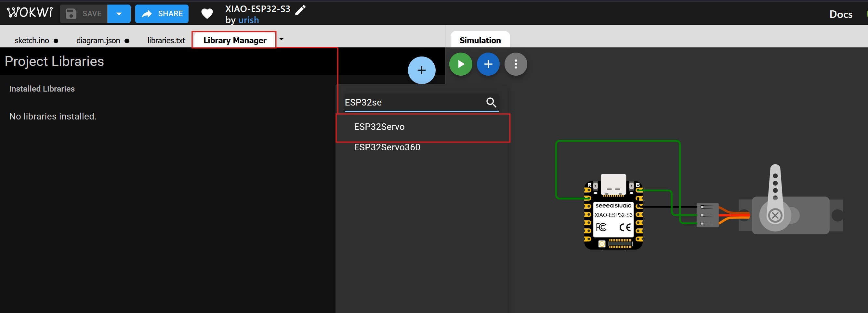Select ESP32Servo from search results
This screenshot has height=313, width=868.
[x=423, y=127]
